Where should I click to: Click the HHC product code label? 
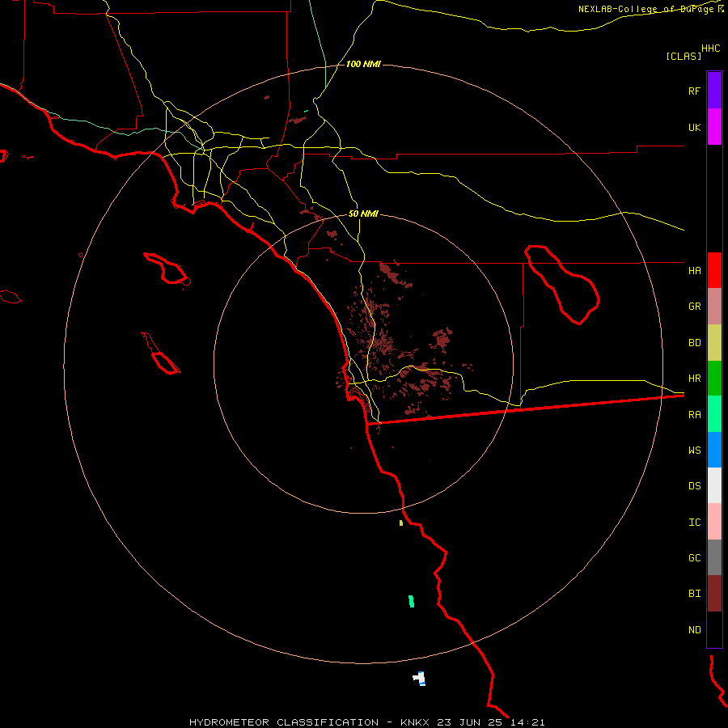click(x=710, y=49)
